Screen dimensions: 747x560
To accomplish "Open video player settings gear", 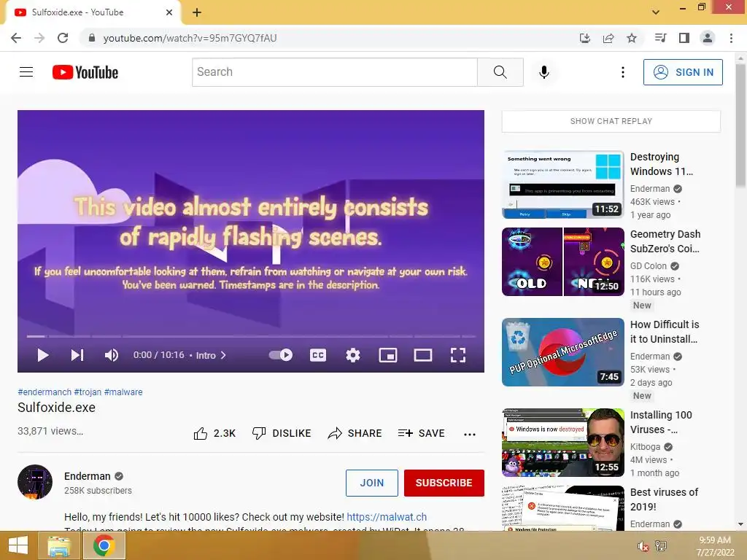I will tap(353, 355).
